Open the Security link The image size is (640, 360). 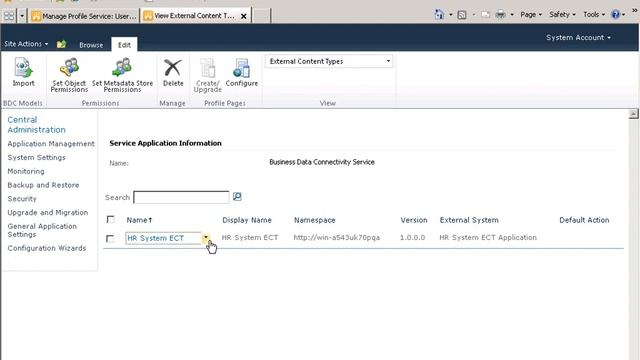point(22,199)
